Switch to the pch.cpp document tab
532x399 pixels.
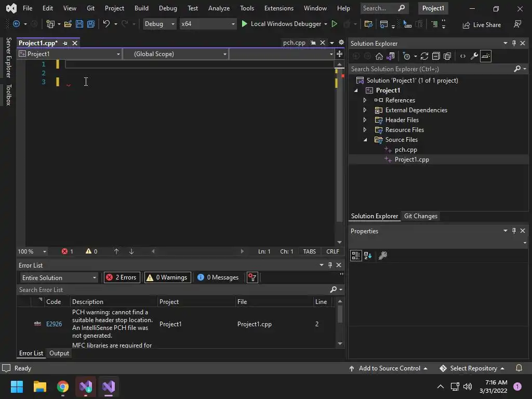(294, 43)
